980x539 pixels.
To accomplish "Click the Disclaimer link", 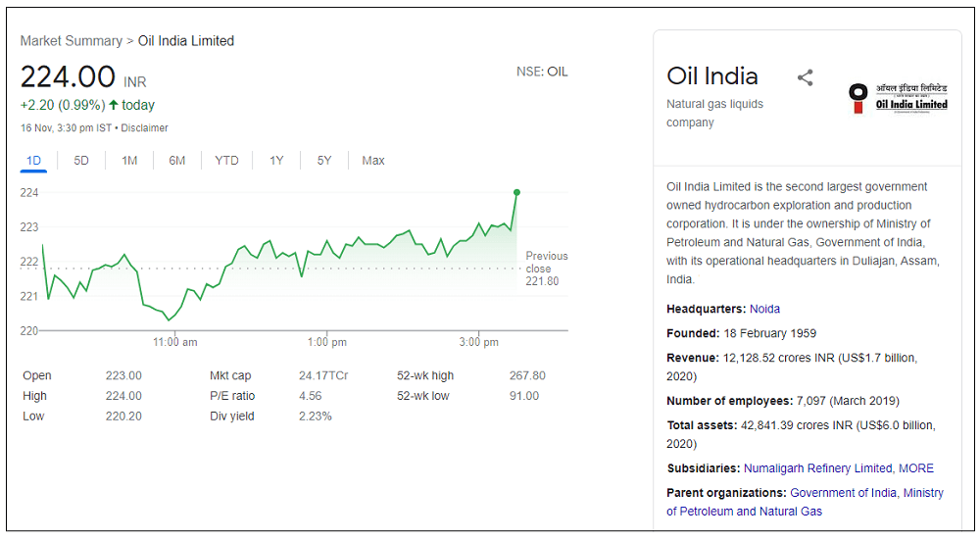I will (x=144, y=127).
